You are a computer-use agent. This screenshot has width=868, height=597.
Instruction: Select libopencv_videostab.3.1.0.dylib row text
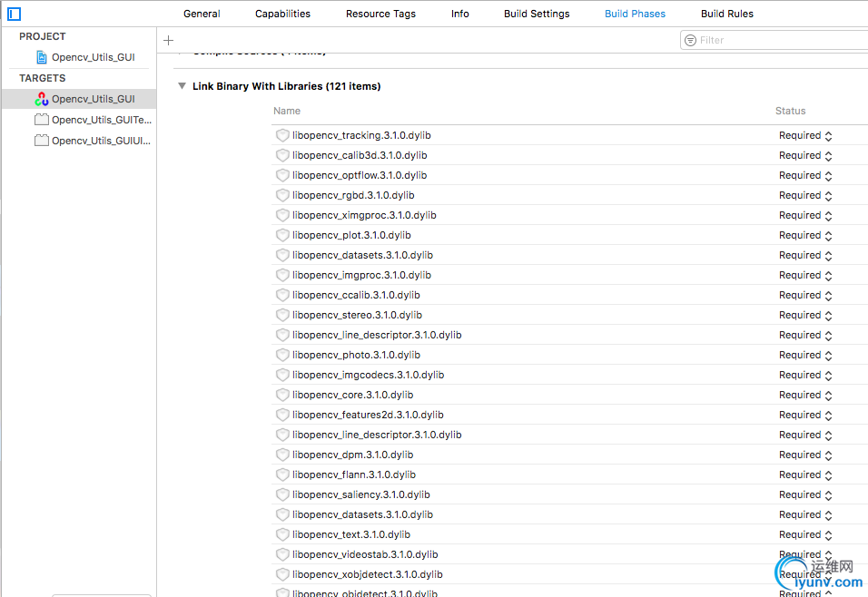(x=365, y=554)
